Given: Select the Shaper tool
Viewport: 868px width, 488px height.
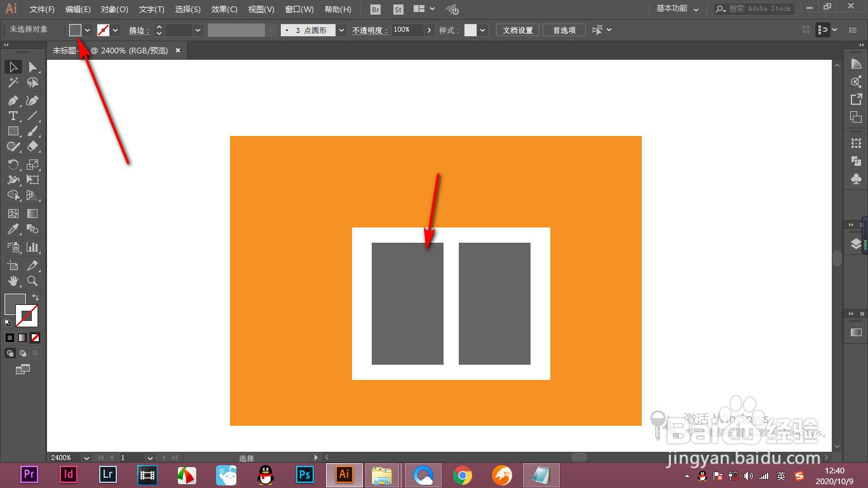Looking at the screenshot, I should pos(13,146).
